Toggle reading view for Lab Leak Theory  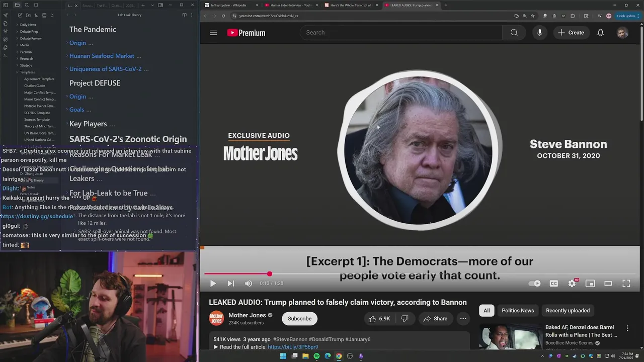[x=185, y=15]
